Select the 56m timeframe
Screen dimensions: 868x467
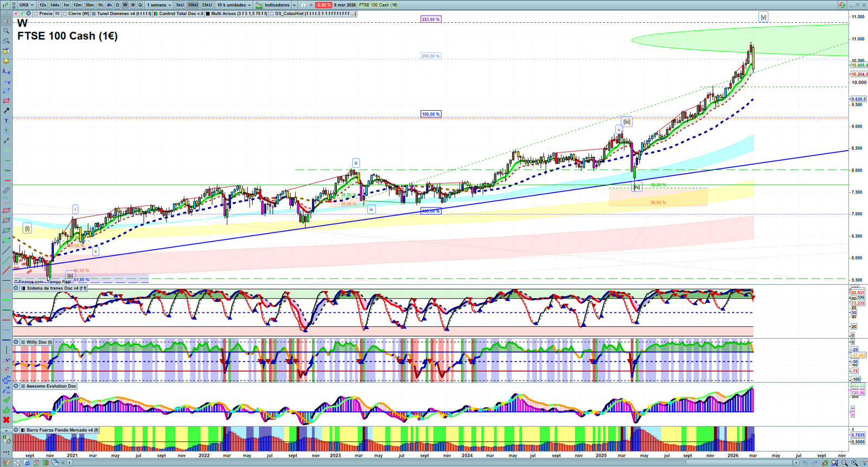tap(90, 5)
